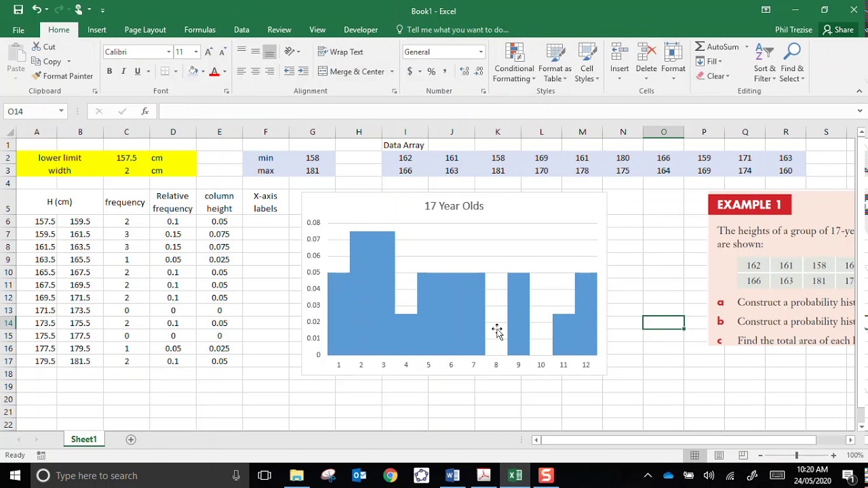Open the Developer ribbon tab

click(x=361, y=30)
